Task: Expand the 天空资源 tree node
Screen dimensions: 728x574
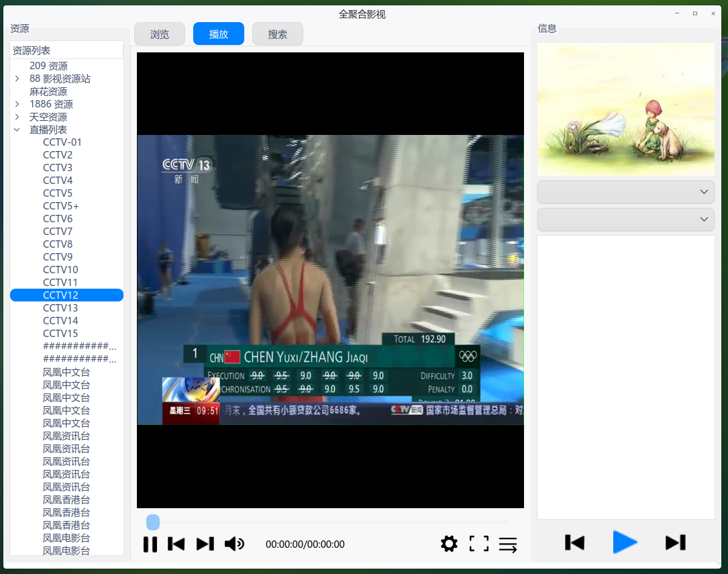Action: click(x=17, y=117)
